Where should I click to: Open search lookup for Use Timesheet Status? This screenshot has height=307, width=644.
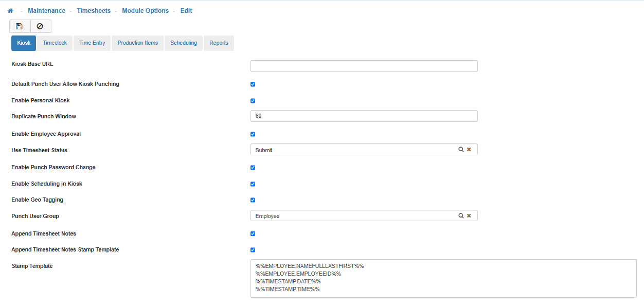461,150
